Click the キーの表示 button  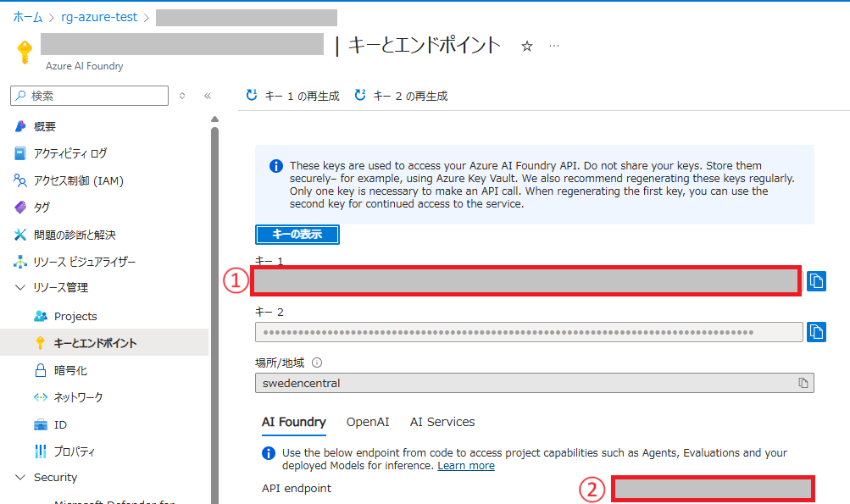(x=297, y=235)
